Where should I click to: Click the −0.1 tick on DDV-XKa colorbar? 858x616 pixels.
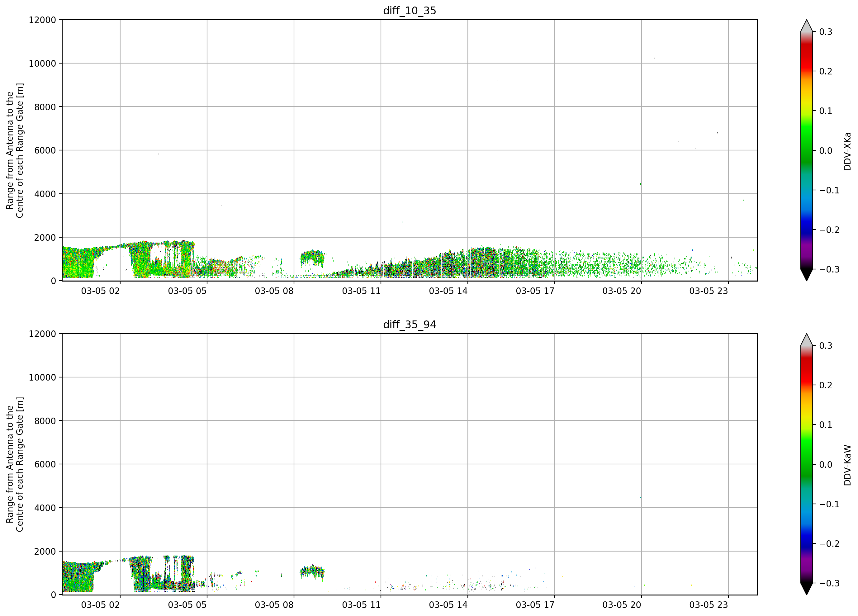click(829, 190)
